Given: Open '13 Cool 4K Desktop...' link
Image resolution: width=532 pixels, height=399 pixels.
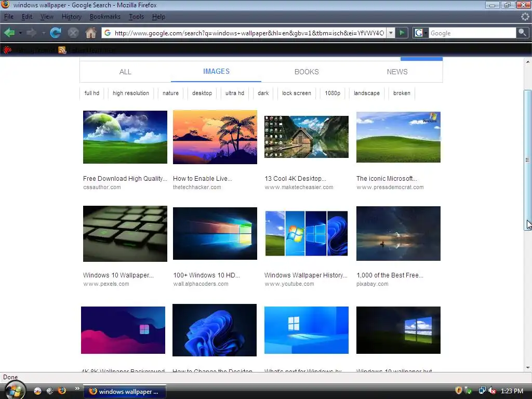Looking at the screenshot, I should (x=295, y=179).
